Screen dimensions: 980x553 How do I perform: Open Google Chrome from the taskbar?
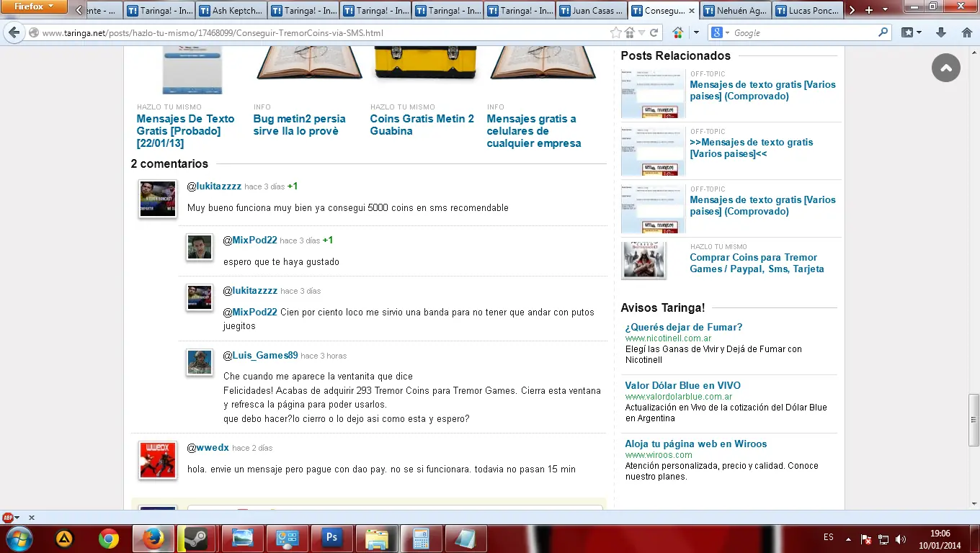(108, 538)
